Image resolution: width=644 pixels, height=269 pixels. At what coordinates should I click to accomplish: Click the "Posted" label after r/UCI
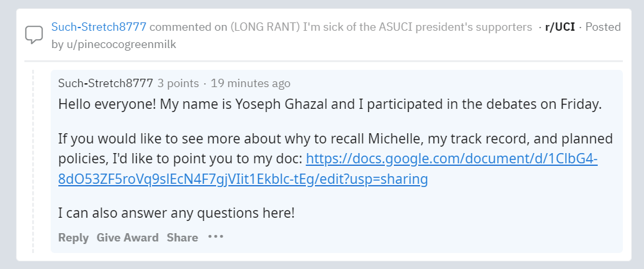click(602, 27)
